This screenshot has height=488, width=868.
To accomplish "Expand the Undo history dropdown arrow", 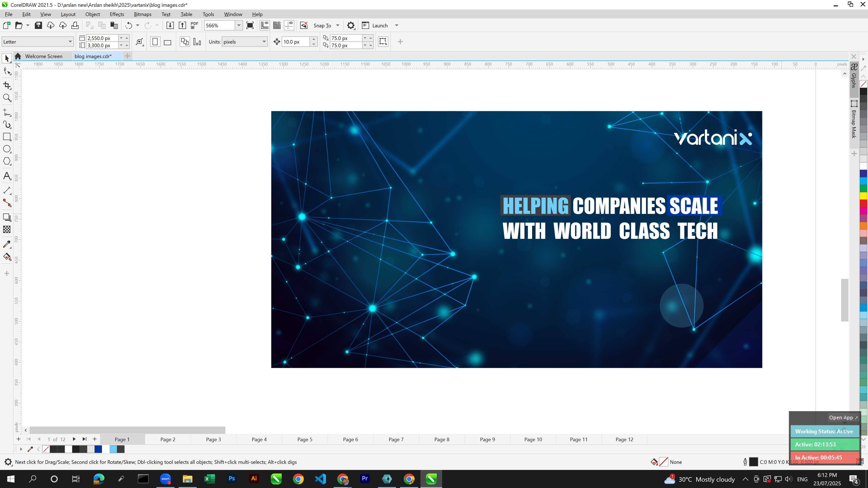I will (137, 25).
